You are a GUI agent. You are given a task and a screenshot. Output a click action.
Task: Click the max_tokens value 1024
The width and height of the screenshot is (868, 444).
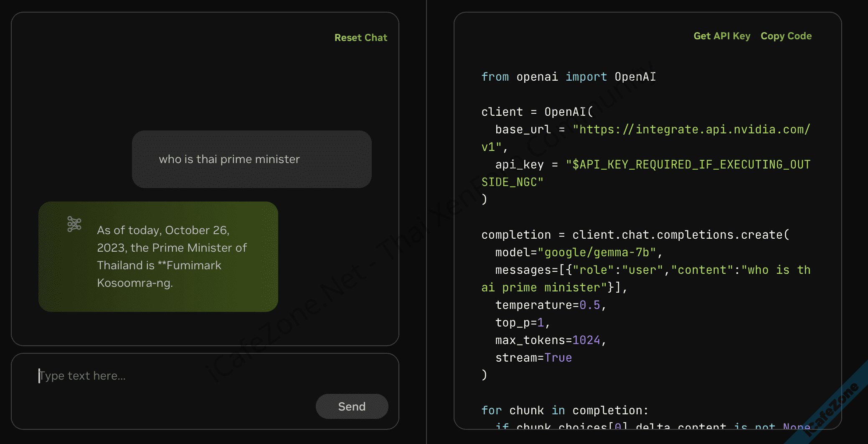point(586,340)
